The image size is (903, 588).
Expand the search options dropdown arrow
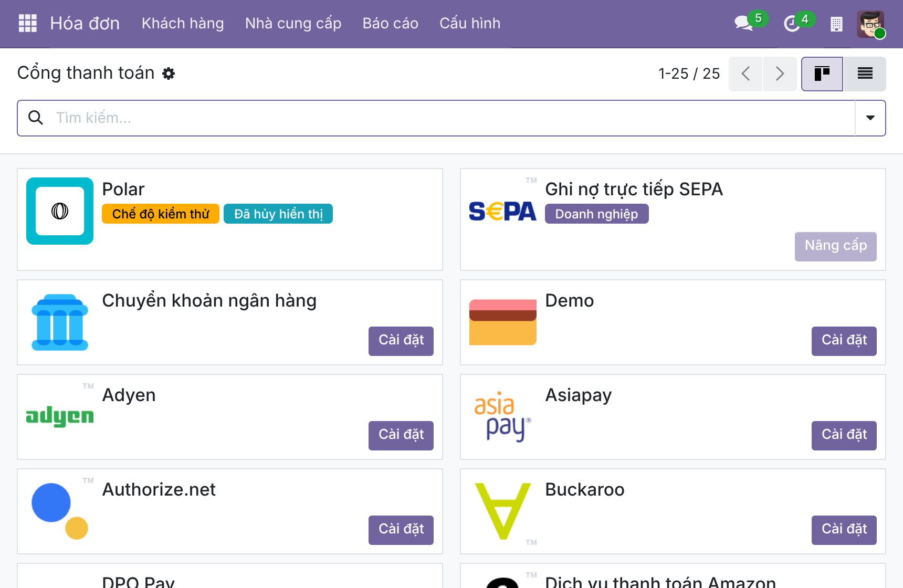click(870, 118)
